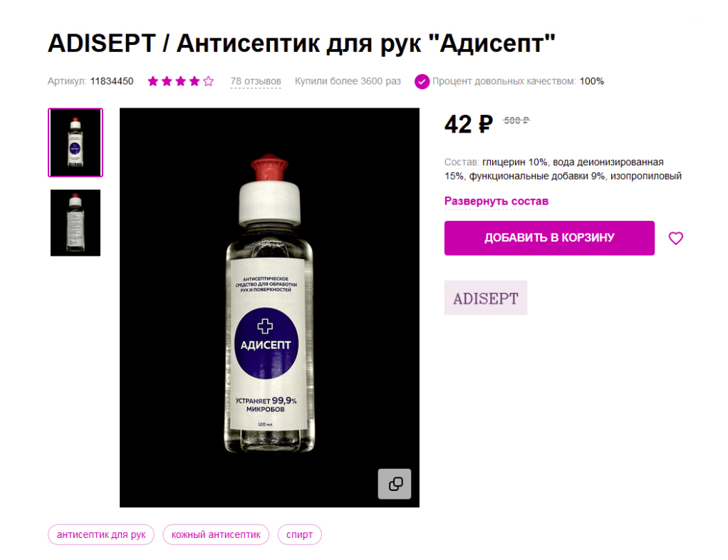The height and width of the screenshot is (560, 728).
Task: Click the third rating star
Action: [181, 81]
